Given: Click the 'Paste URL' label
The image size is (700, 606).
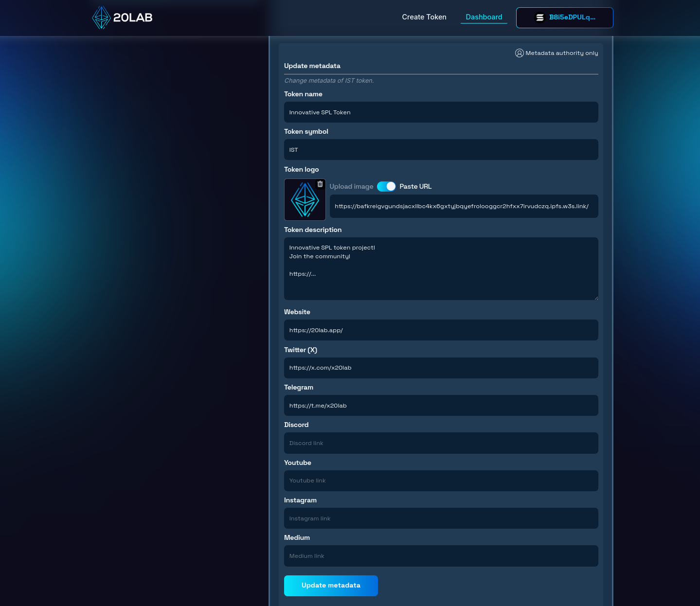Looking at the screenshot, I should [415, 186].
